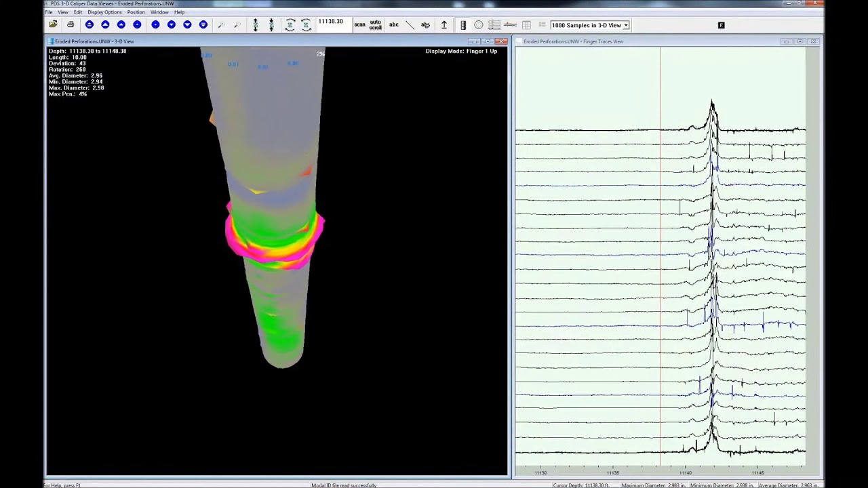The width and height of the screenshot is (868, 488).
Task: Click the 'Display Mode: Finger 1 Up' text
Action: 461,52
